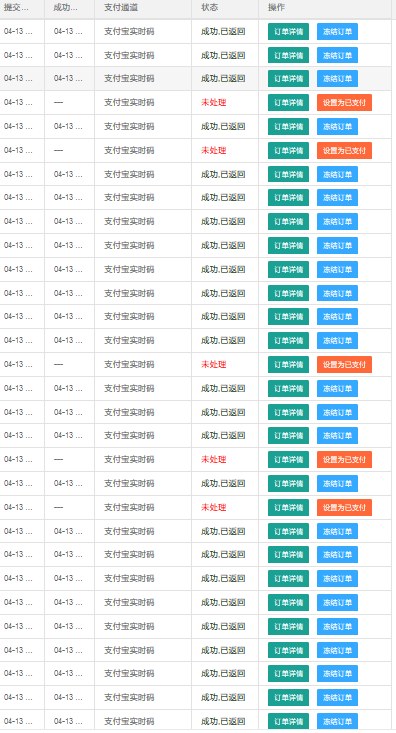This screenshot has height=733, width=396.
Task: Click 冻结订单 in the bottom table row
Action: pos(338,721)
